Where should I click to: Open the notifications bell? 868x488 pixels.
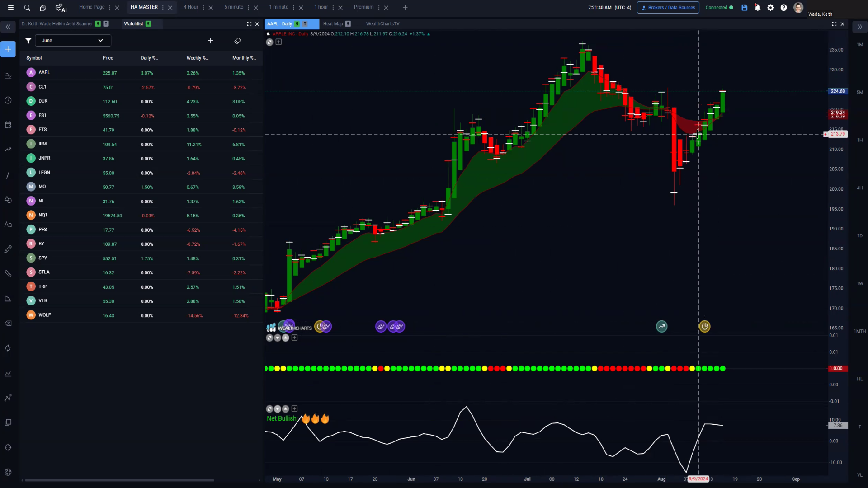(758, 8)
